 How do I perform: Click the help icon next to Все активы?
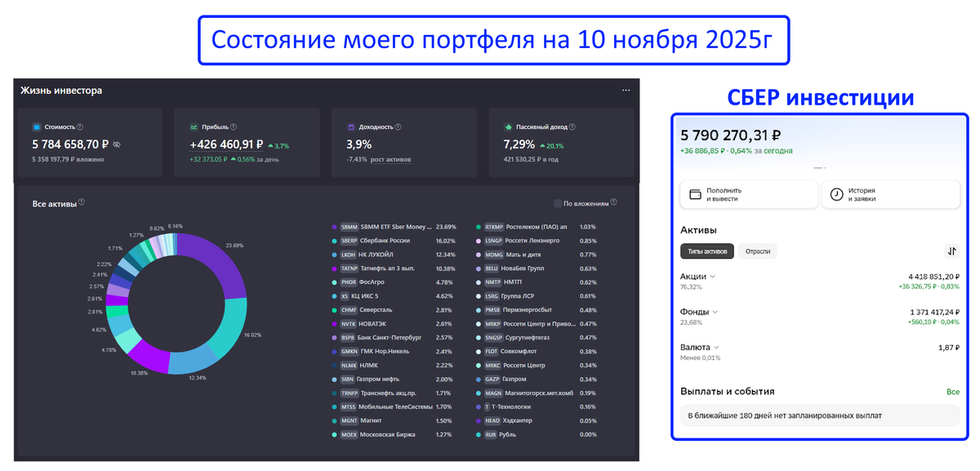82,203
